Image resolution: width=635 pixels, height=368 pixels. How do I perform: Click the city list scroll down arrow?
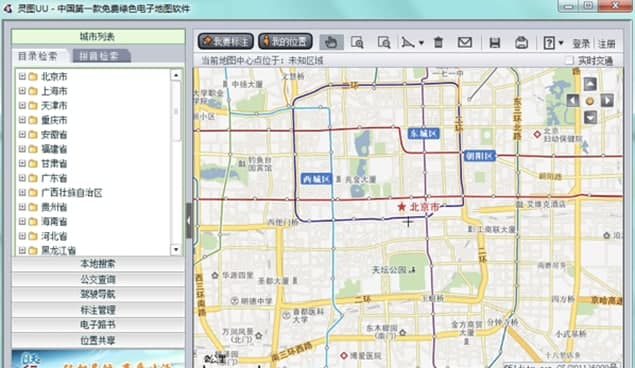pyautogui.click(x=176, y=249)
